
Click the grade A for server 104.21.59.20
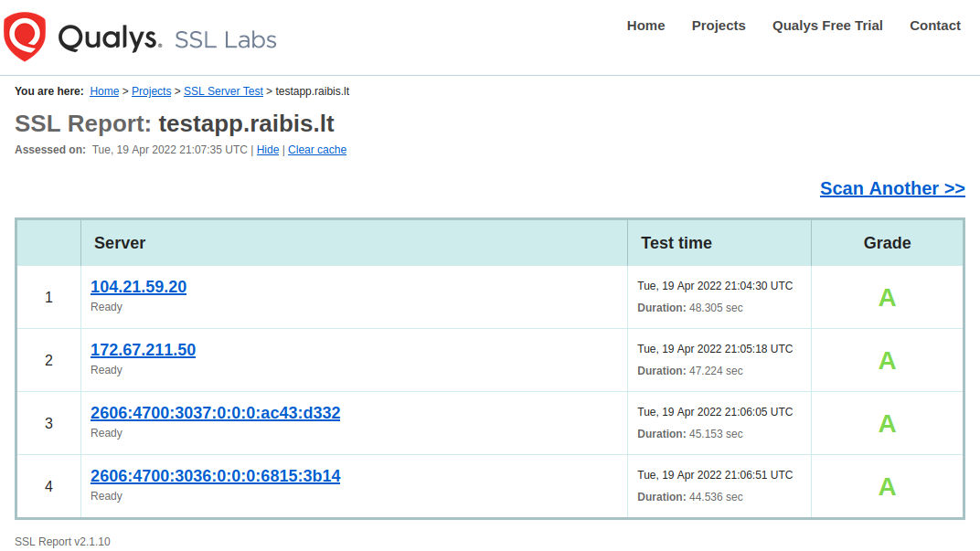click(x=887, y=298)
